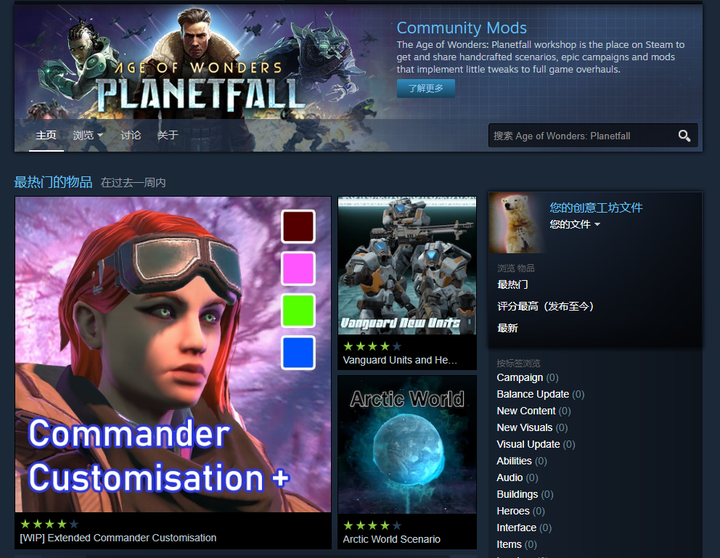The height and width of the screenshot is (558, 720).
Task: Click the polar bear profile avatar
Action: [517, 223]
